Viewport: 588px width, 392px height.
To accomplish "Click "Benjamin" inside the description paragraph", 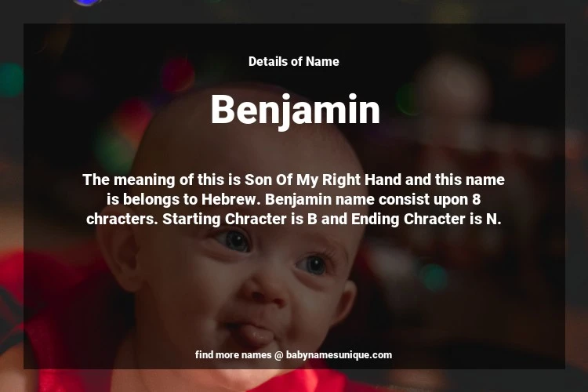I will (298, 199).
